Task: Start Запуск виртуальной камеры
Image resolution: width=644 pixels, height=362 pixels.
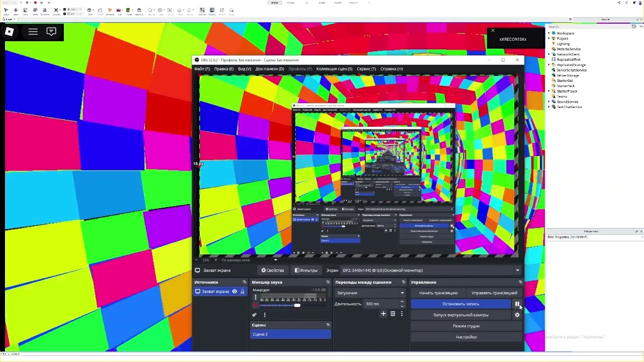Action: click(x=461, y=315)
